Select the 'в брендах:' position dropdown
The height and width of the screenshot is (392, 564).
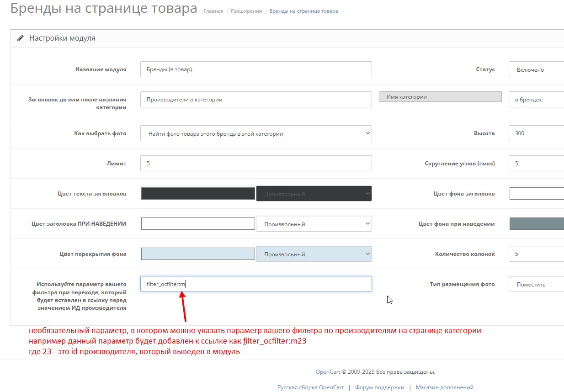(x=536, y=99)
